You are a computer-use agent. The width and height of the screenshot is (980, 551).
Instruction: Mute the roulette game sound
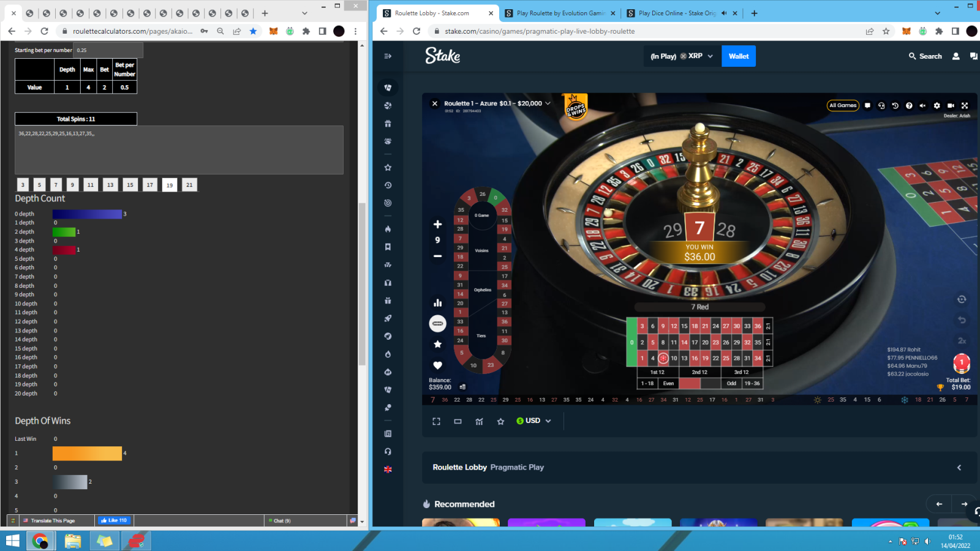point(922,105)
